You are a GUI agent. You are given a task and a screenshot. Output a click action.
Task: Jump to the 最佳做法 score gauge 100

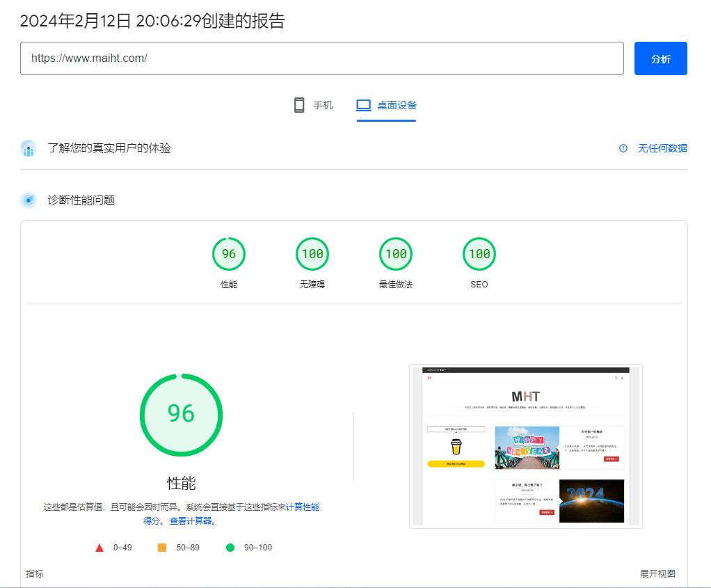[x=395, y=253]
